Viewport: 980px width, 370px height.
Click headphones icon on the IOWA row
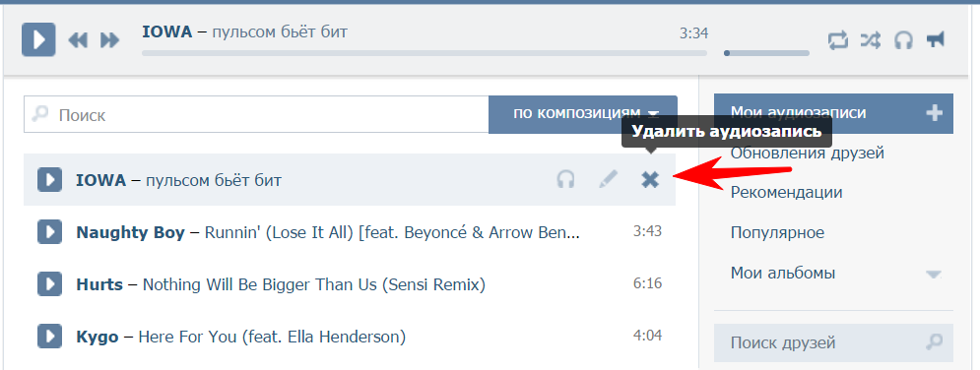pos(565,180)
